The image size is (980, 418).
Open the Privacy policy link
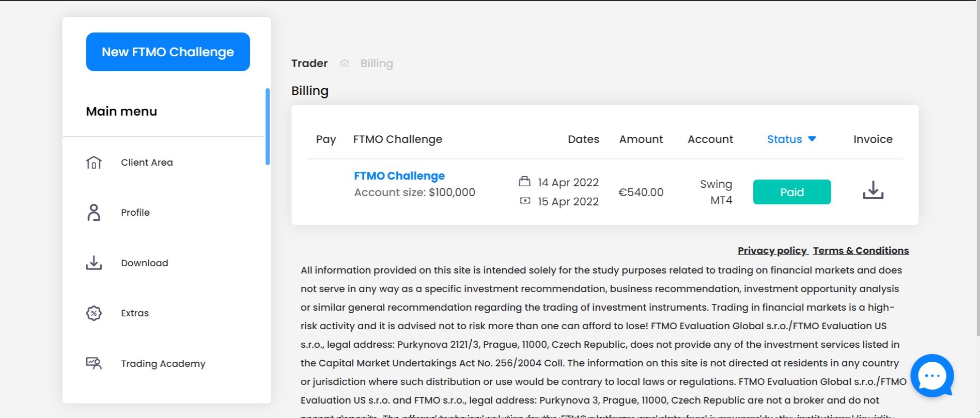tap(772, 251)
